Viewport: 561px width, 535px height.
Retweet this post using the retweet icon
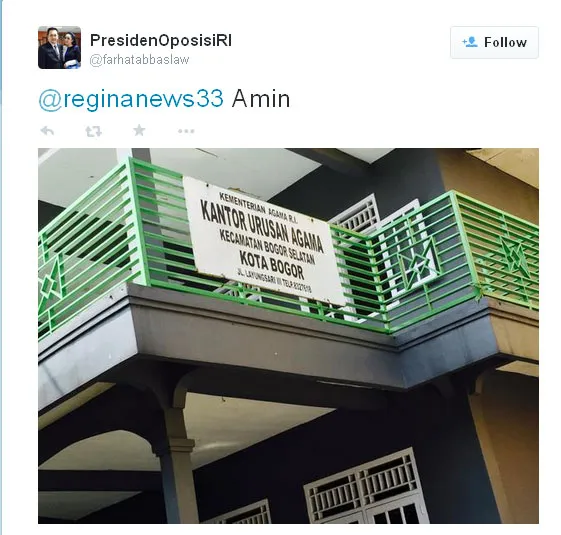(94, 131)
